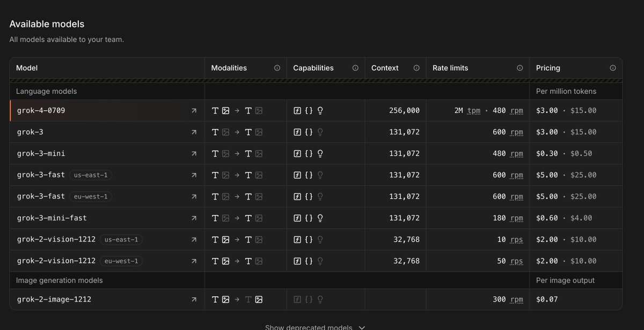Open grok-2-image-1212 details arrow icon

coord(194,299)
